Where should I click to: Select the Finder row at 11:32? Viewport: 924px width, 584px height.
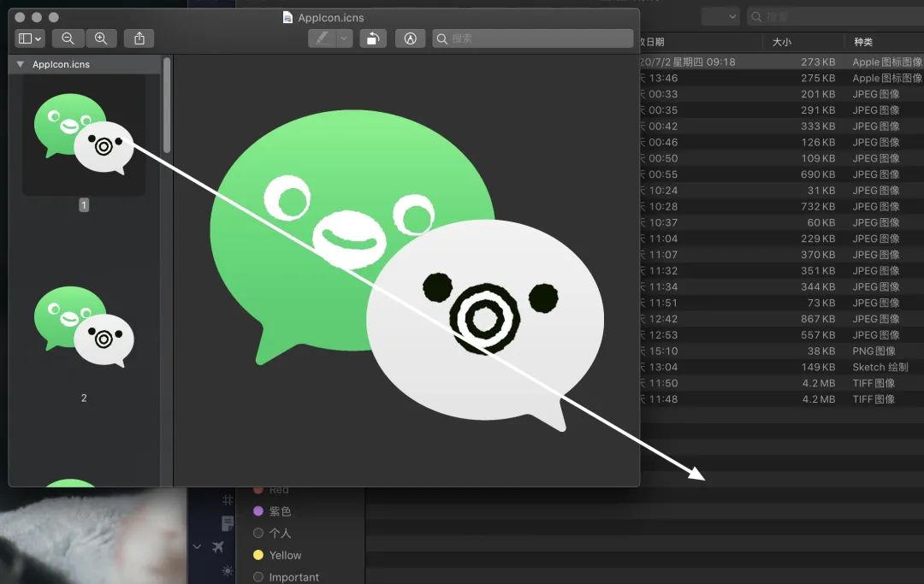tap(782, 271)
